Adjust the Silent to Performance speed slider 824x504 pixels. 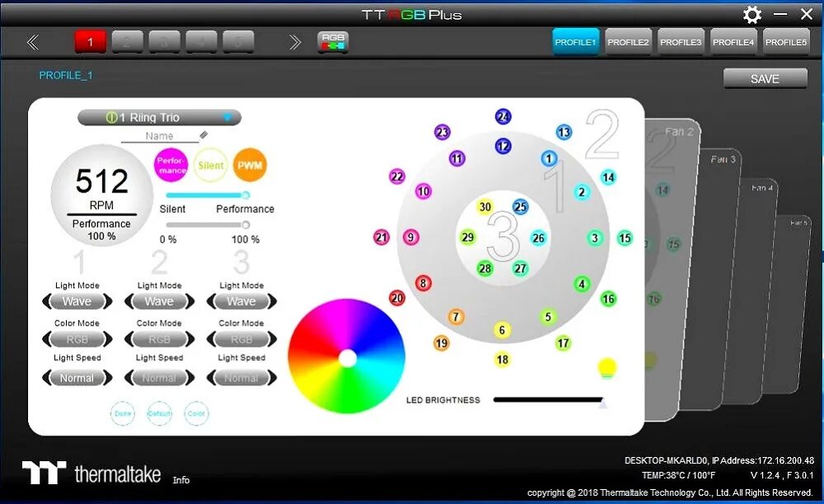tap(208, 195)
